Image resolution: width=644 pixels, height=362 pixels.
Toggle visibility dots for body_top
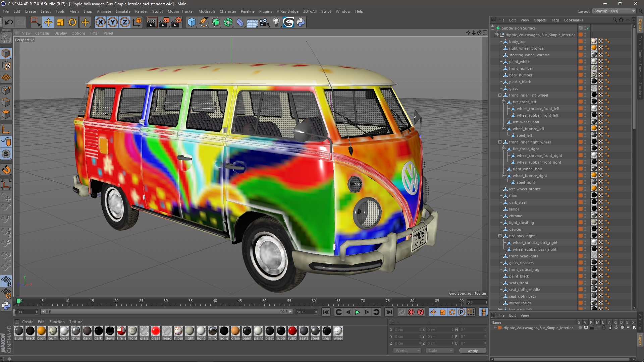(585, 42)
